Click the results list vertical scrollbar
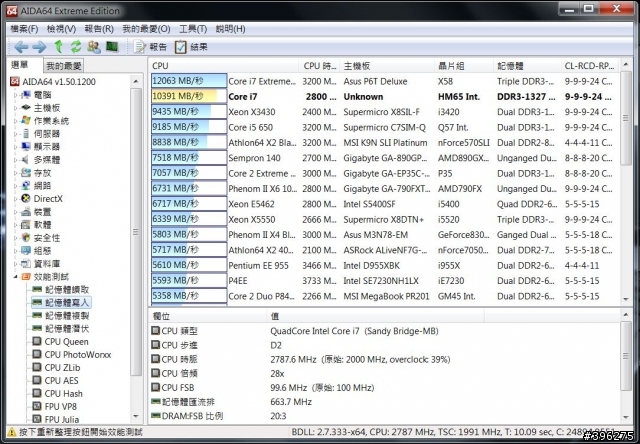The height and width of the screenshot is (444, 640). pyautogui.click(x=626, y=182)
